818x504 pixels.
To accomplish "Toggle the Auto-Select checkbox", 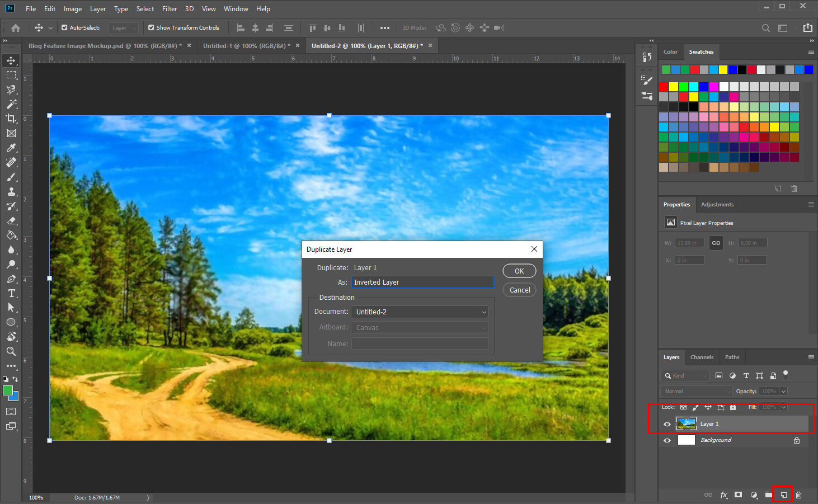I will 65,27.
